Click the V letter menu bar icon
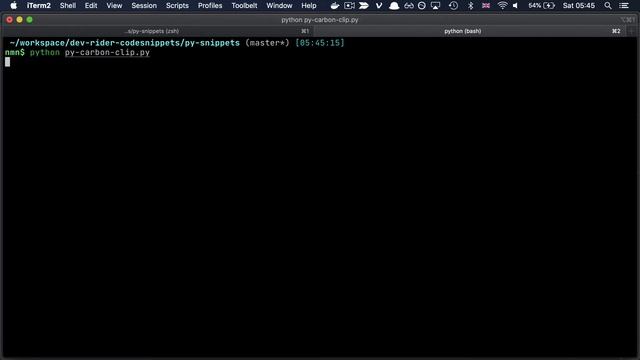 click(x=379, y=6)
